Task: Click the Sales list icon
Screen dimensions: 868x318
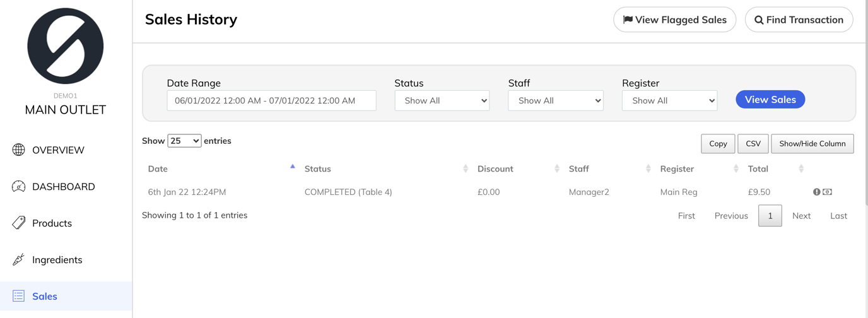Action: [18, 296]
